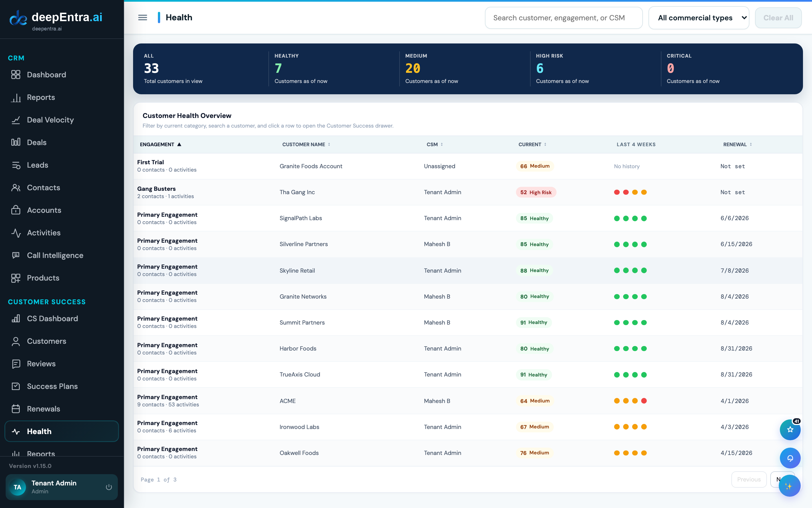Open CS Dashboard in sidebar

62,319
